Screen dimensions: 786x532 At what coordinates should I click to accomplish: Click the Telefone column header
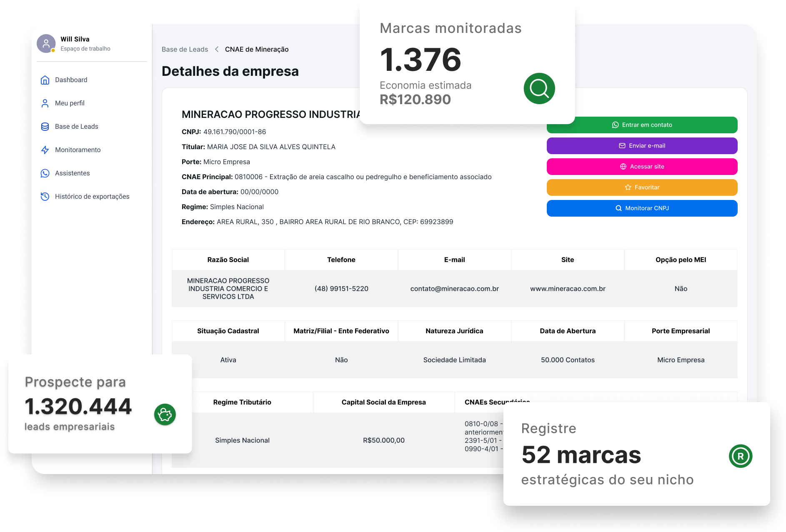pos(341,260)
